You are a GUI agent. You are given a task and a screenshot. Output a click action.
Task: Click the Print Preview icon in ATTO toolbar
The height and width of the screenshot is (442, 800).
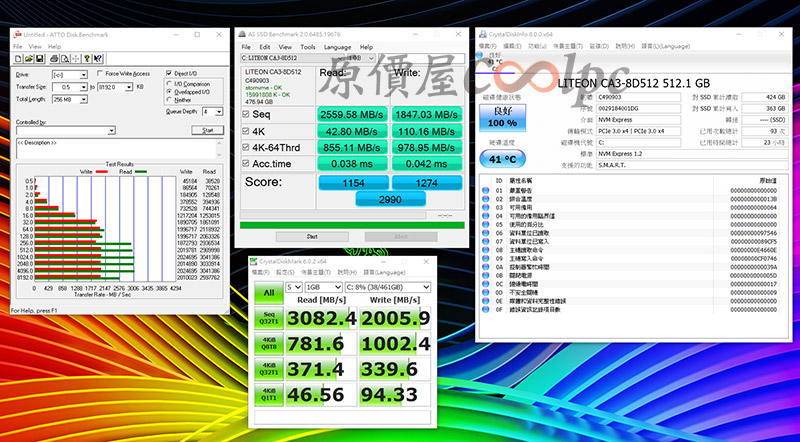click(x=65, y=59)
